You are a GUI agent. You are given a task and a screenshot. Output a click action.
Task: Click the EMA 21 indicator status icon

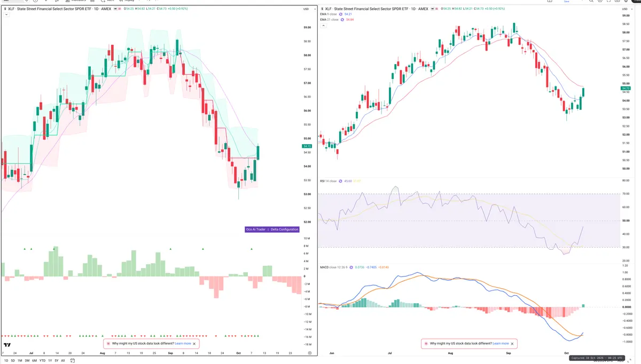(x=342, y=20)
